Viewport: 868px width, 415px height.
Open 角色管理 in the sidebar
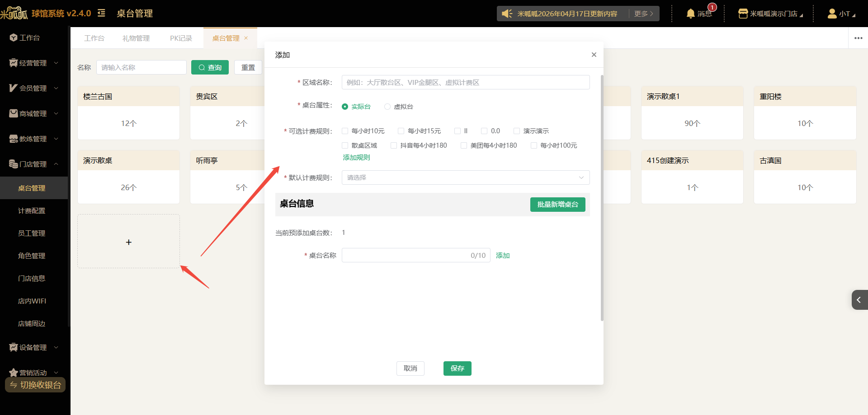[x=32, y=256]
